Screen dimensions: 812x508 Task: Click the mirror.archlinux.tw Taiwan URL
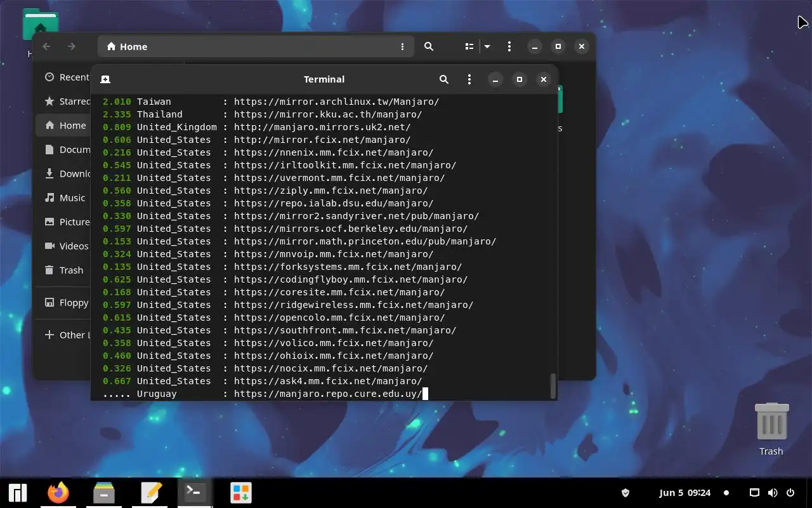click(x=336, y=102)
